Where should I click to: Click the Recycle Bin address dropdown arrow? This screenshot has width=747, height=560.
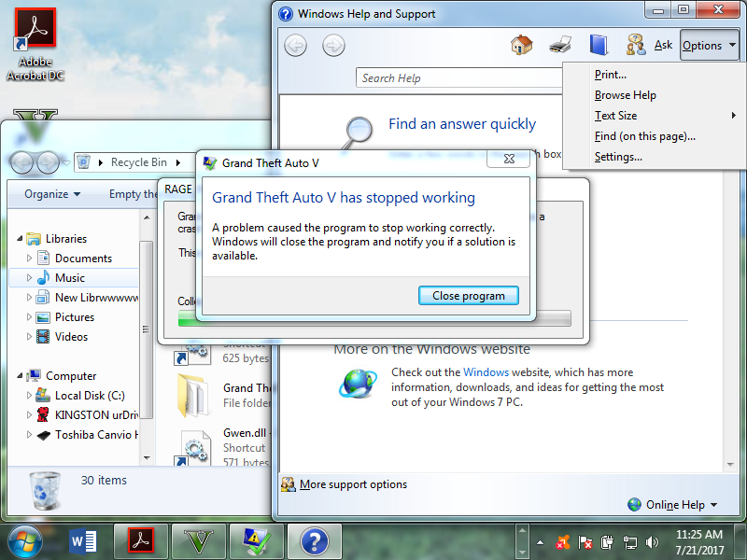(178, 162)
